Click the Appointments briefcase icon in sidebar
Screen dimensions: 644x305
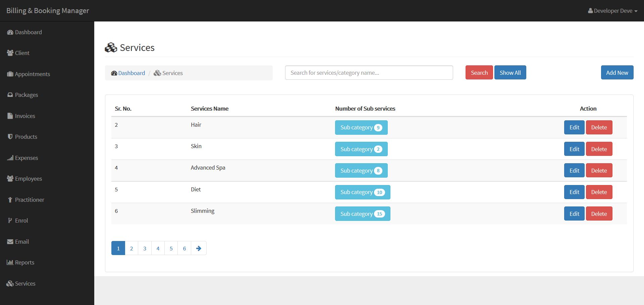click(x=10, y=74)
